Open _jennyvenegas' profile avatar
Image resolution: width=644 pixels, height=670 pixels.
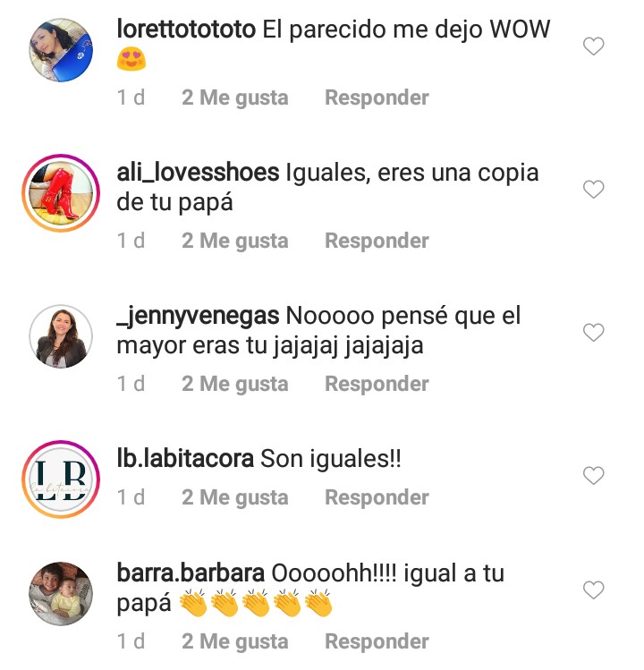(x=61, y=336)
